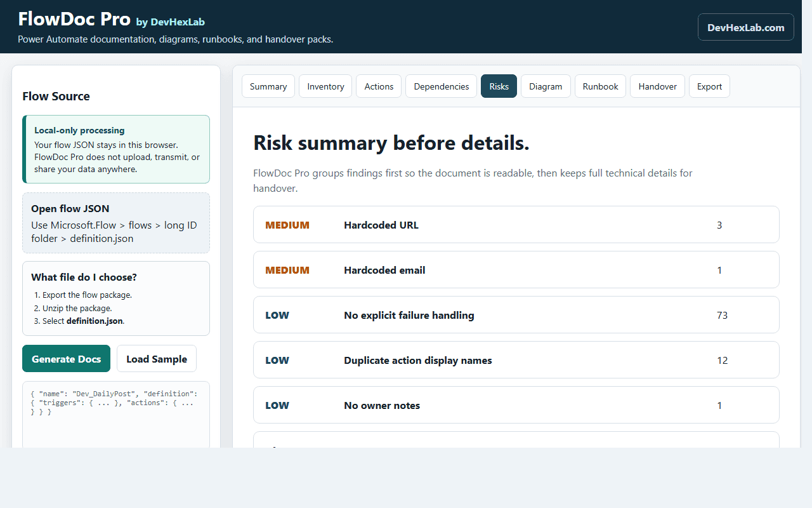Image resolution: width=812 pixels, height=508 pixels.
Task: Open the Handover tab
Action: pyautogui.click(x=657, y=86)
